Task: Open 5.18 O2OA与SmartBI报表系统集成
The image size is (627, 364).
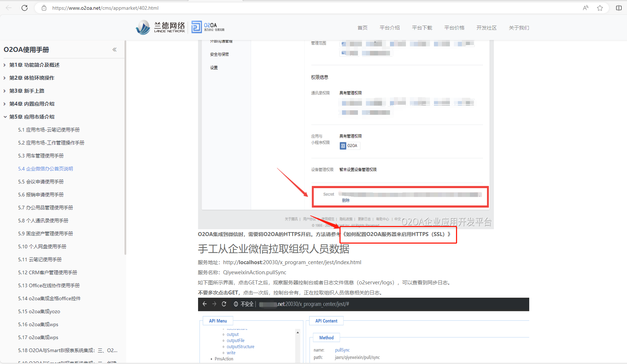Action: point(68,350)
